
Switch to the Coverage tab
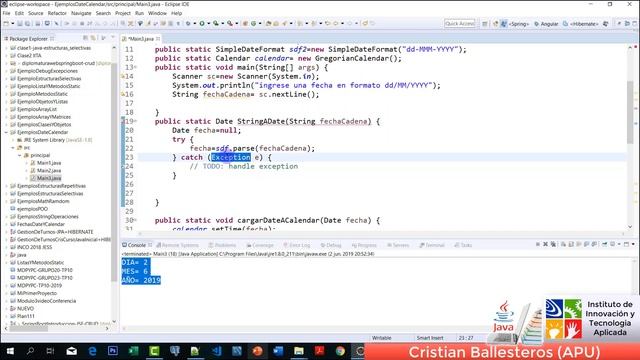[260, 245]
